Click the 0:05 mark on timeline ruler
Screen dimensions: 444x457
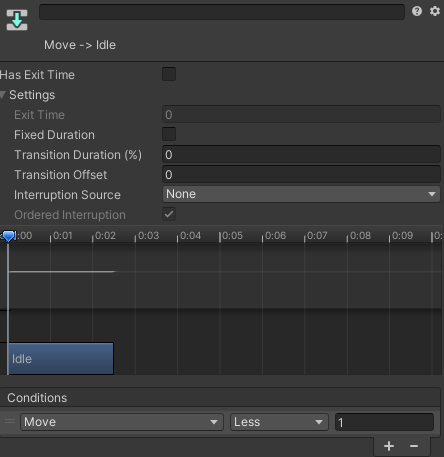point(232,236)
